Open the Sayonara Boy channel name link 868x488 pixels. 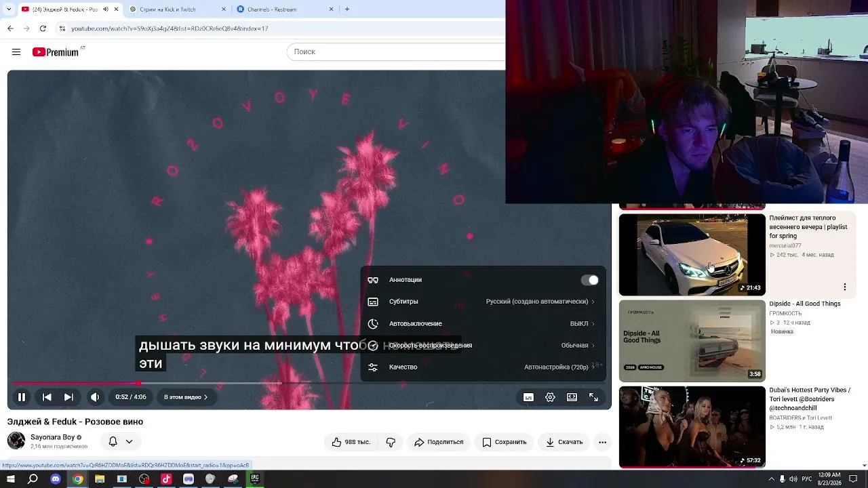(x=52, y=437)
